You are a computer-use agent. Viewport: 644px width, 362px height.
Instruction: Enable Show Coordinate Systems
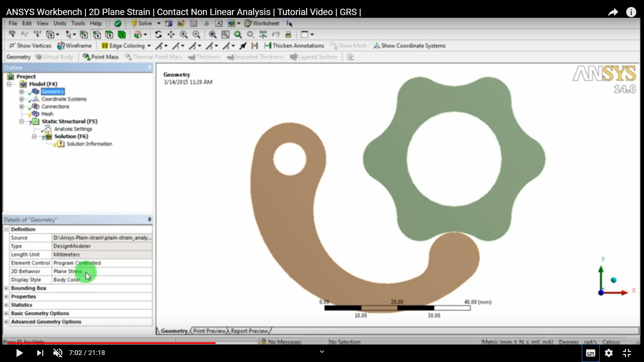409,46
